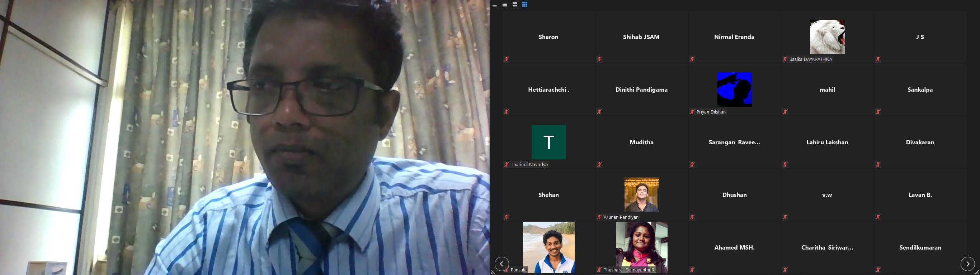Click the name 'Dhushan'
The width and height of the screenshot is (980, 275).
pyautogui.click(x=734, y=195)
